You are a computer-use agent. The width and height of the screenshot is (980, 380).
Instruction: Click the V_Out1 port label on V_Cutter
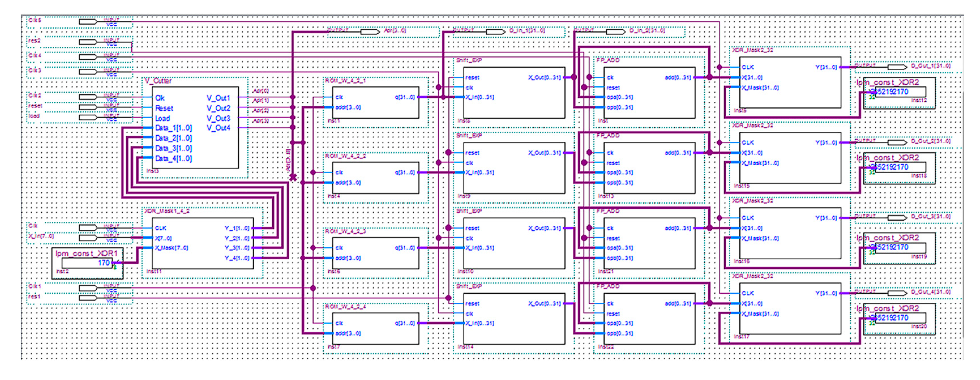(218, 98)
